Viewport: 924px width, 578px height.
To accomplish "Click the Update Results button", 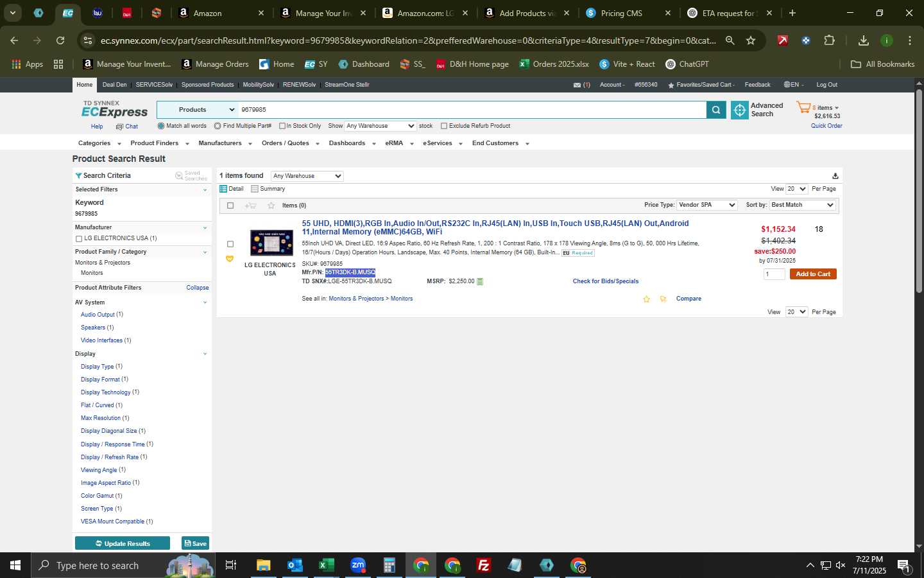I will pyautogui.click(x=123, y=543).
